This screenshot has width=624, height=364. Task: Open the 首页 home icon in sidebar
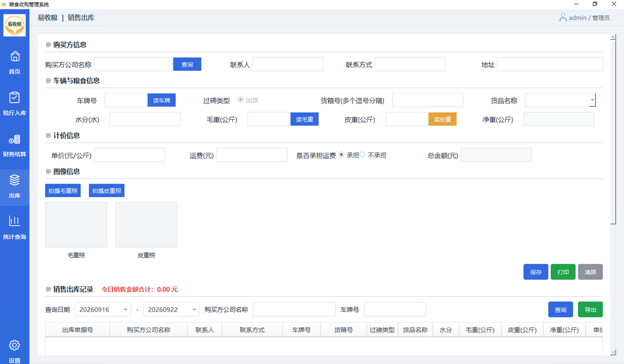pos(14,57)
